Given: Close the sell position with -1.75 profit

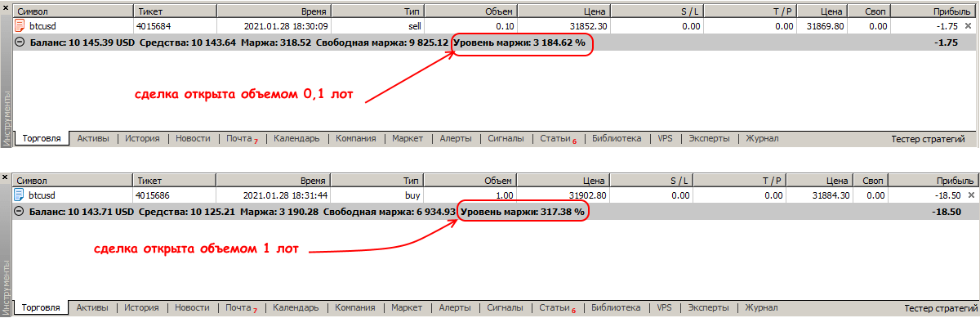Looking at the screenshot, I should tap(969, 26).
